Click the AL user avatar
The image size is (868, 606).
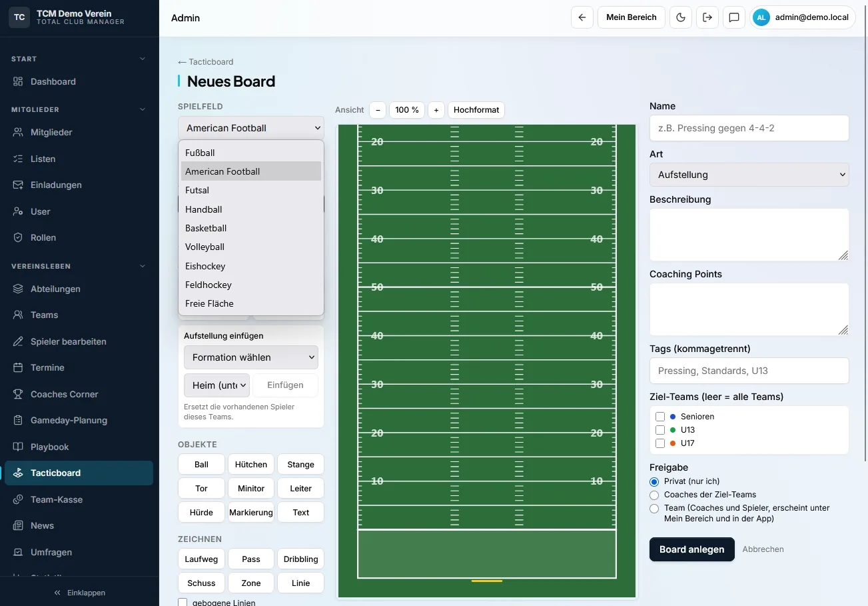(x=761, y=17)
